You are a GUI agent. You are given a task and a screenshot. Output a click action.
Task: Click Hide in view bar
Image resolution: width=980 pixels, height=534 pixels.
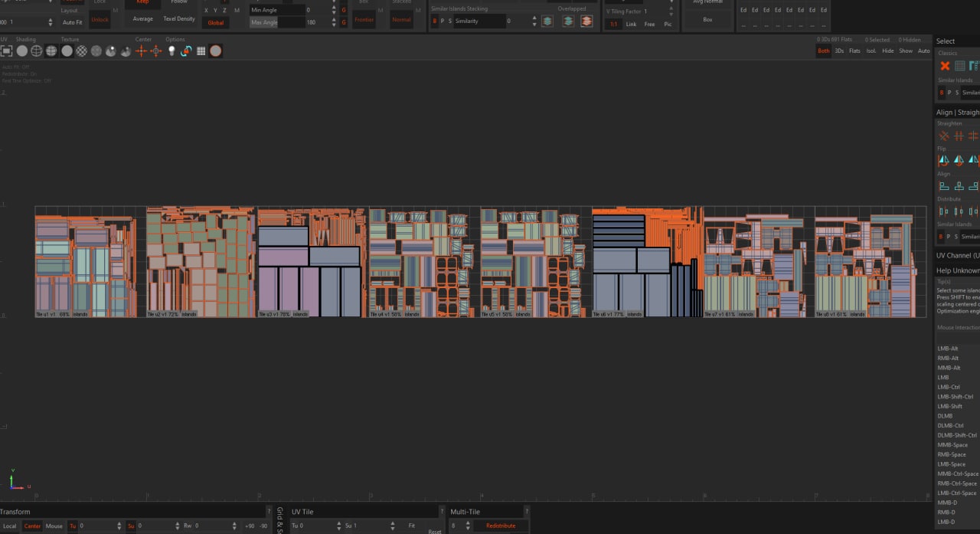click(888, 51)
